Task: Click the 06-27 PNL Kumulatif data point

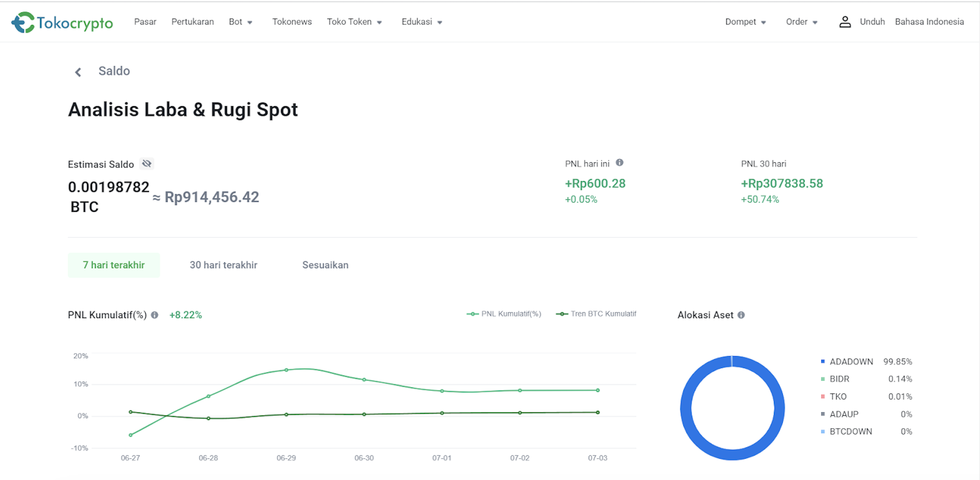Action: (x=131, y=435)
